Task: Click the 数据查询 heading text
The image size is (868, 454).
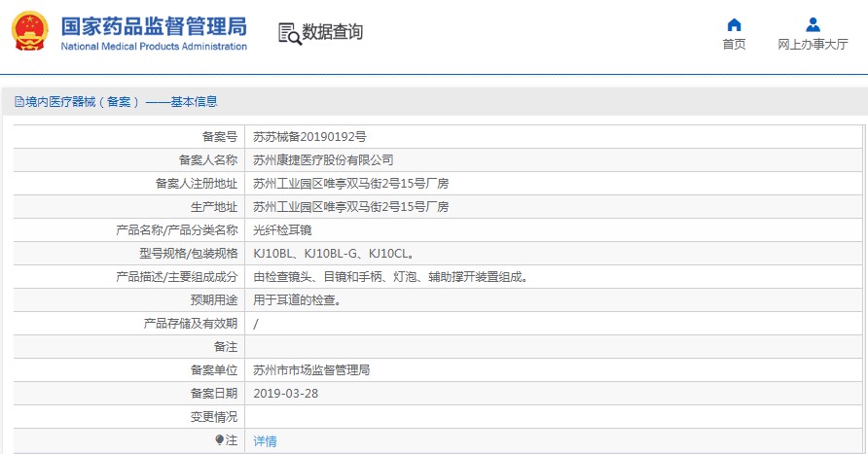Action: [x=332, y=31]
